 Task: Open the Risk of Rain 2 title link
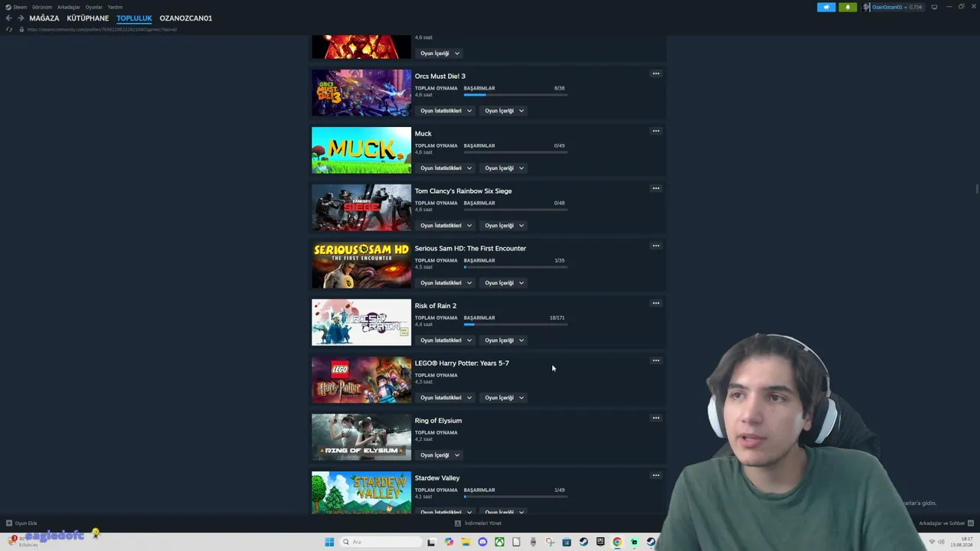click(436, 306)
